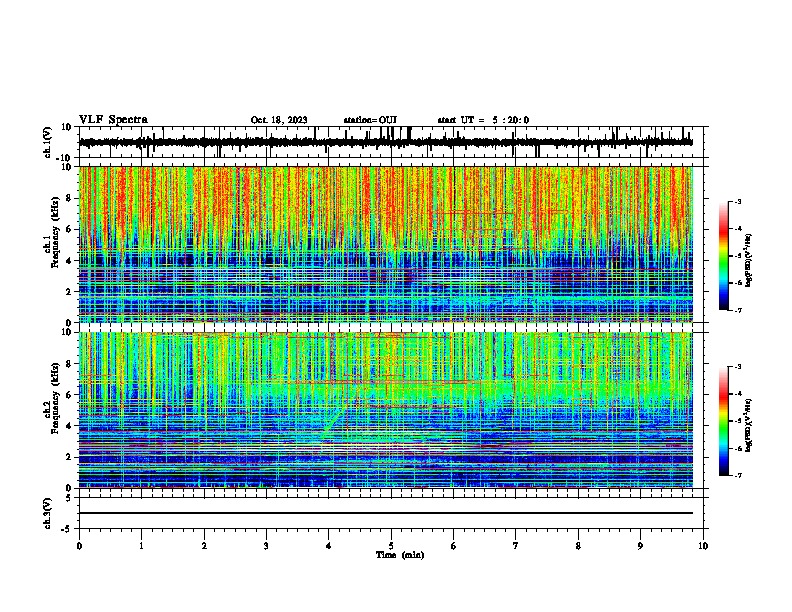The width and height of the screenshot is (792, 612).
Task: Click the "-3" tick of ch.2 color bar
Action: click(737, 367)
